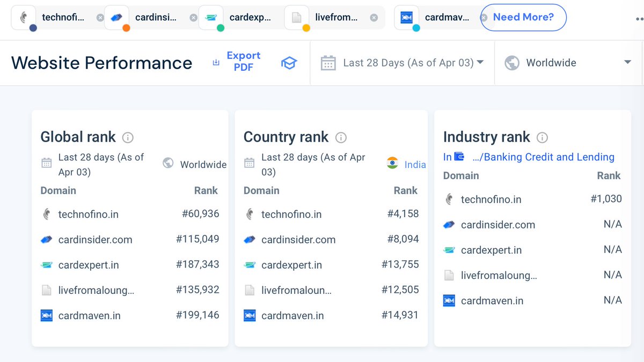
Task: Click the India flag icon
Action: pyautogui.click(x=392, y=162)
